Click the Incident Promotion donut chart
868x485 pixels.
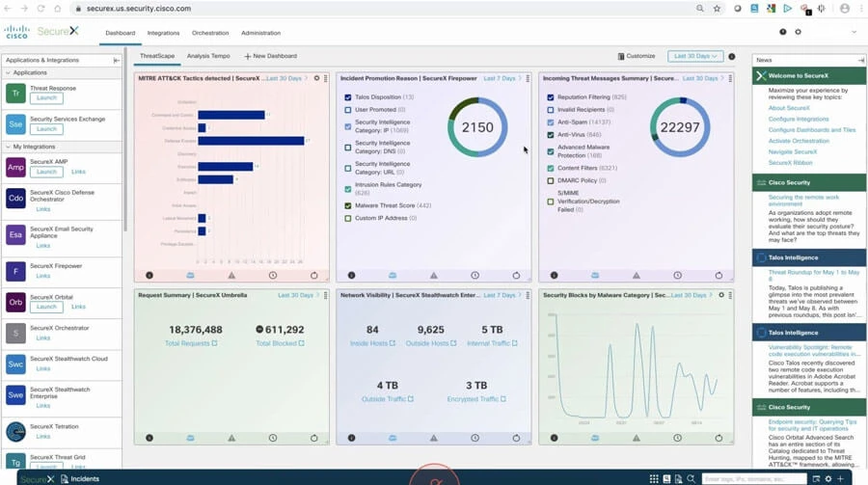(477, 127)
